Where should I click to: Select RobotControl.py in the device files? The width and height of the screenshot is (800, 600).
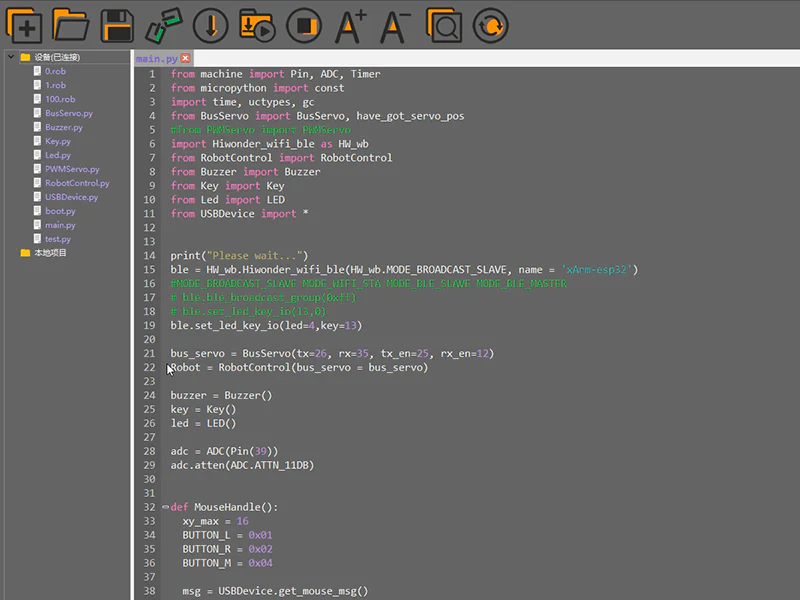click(77, 183)
